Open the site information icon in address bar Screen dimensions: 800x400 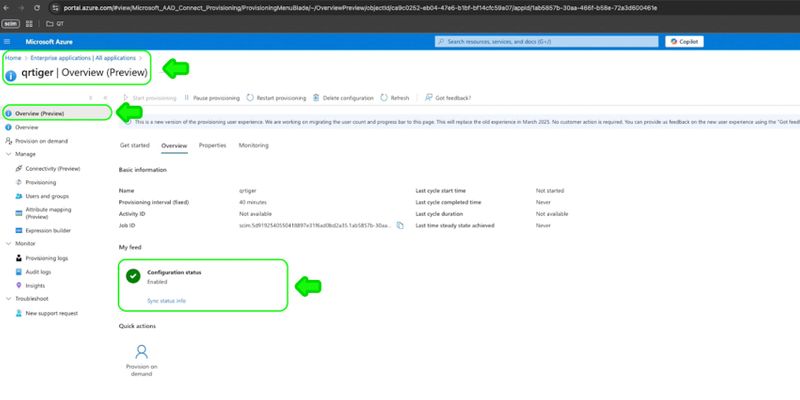point(55,8)
